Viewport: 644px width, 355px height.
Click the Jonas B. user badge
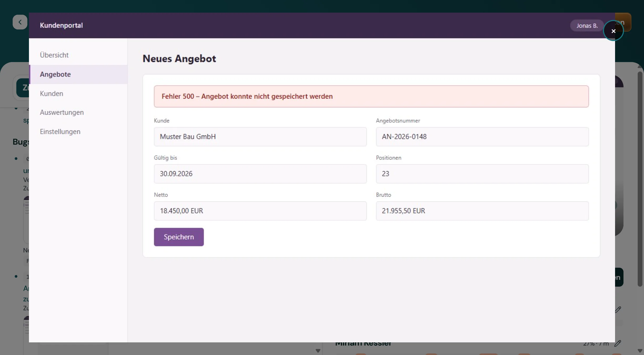(x=587, y=26)
